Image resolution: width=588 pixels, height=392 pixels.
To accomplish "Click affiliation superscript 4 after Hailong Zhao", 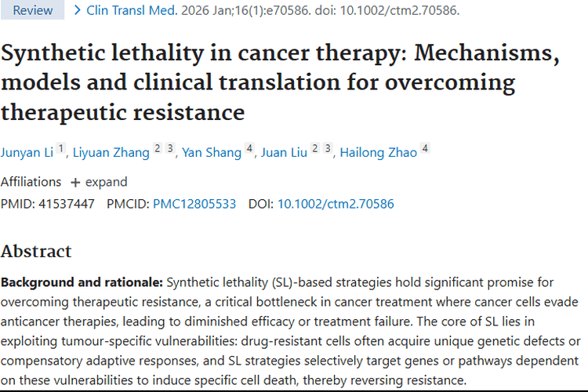I will [x=425, y=148].
